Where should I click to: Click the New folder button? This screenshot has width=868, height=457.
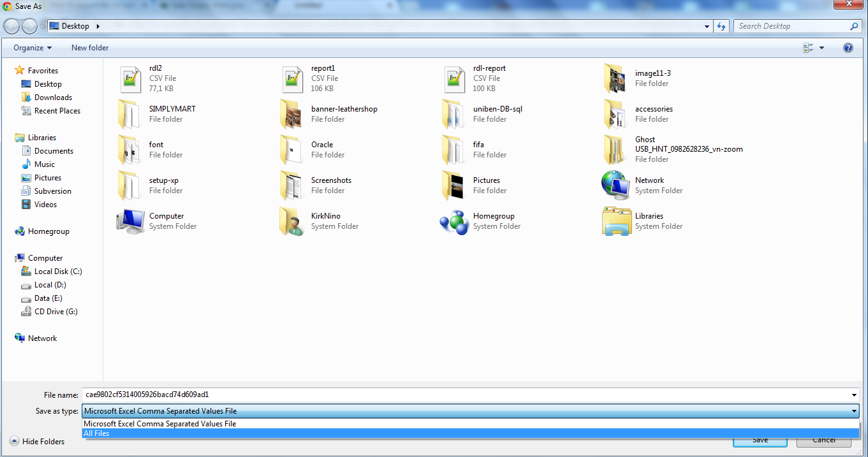(90, 48)
